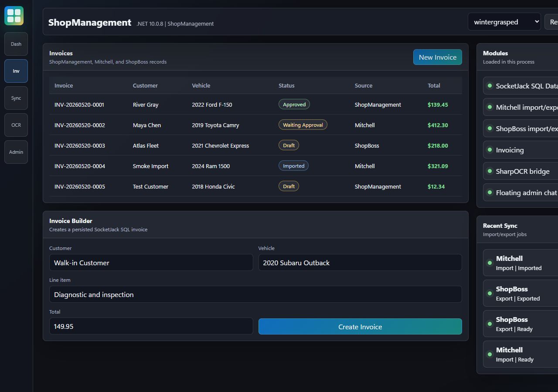
Task: Open the Dash sidebar section
Action: tap(16, 44)
